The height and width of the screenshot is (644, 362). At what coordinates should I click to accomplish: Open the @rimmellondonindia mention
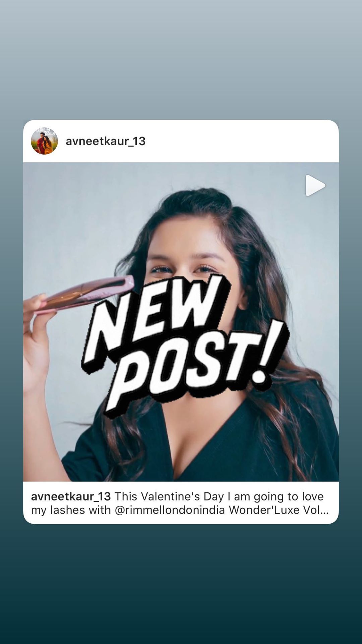point(170,510)
